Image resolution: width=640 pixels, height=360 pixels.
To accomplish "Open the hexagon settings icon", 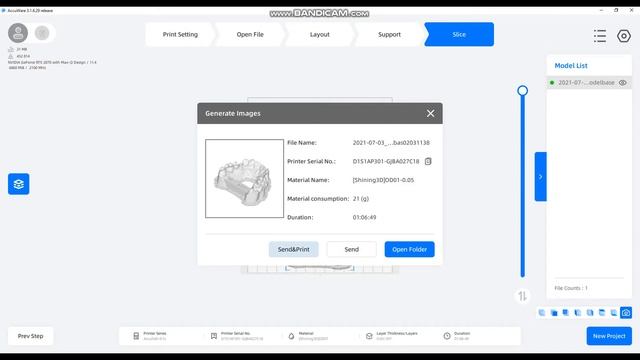I will coord(624,36).
